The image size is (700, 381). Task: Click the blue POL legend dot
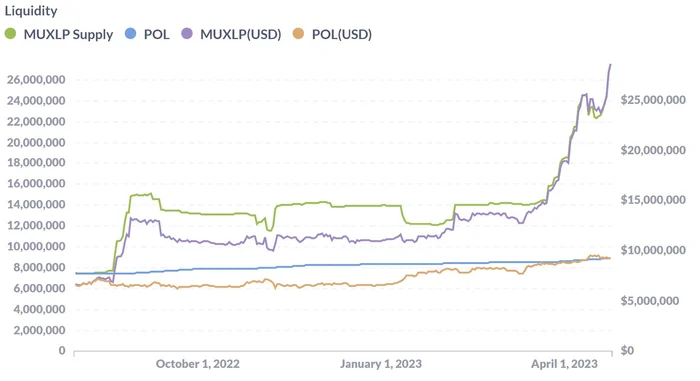pos(130,33)
